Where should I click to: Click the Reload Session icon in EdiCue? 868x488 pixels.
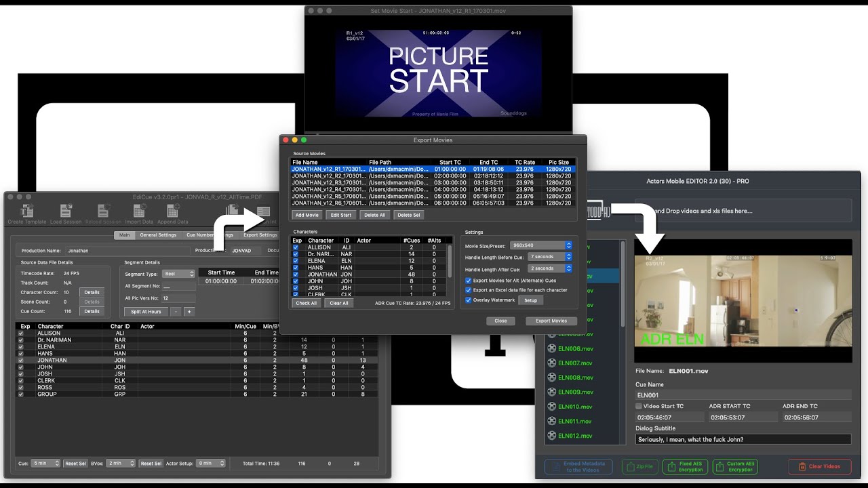click(x=103, y=211)
